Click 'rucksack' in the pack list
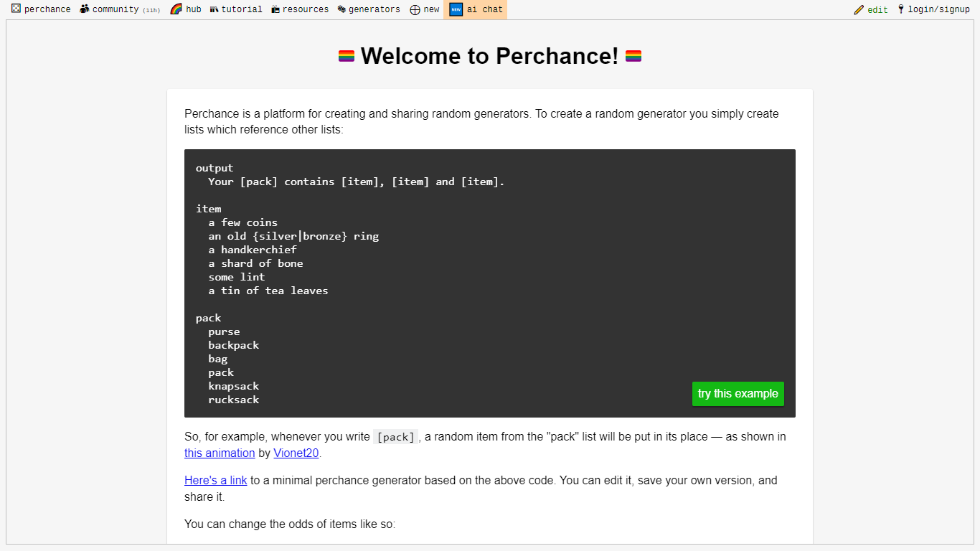This screenshot has width=980, height=551. pos(234,400)
